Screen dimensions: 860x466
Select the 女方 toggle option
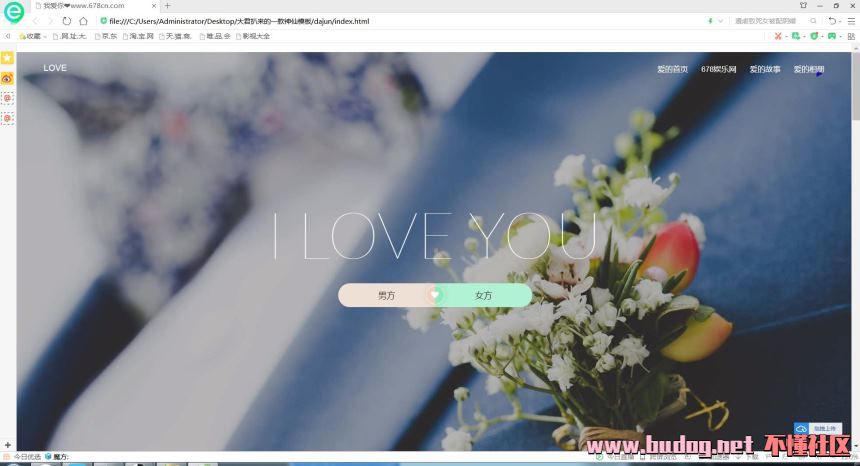484,295
